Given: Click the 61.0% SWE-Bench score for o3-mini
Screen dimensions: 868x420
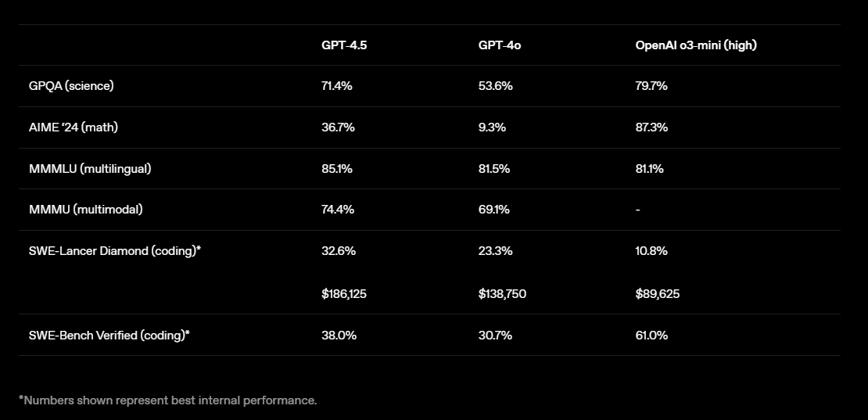Looking at the screenshot, I should (x=651, y=335).
